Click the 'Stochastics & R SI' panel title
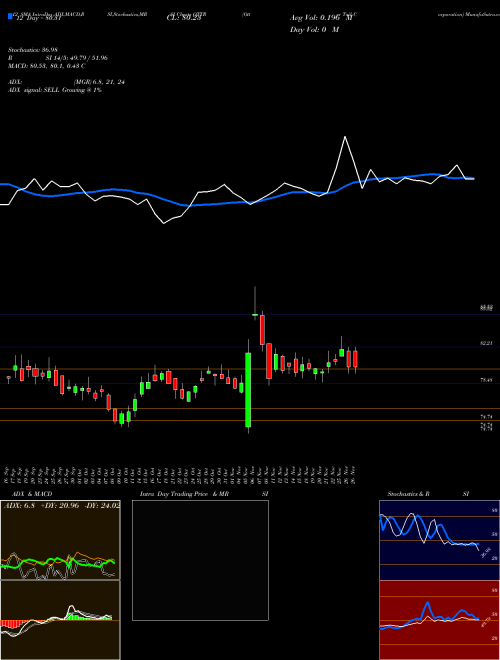This screenshot has height=660, width=500. (428, 494)
